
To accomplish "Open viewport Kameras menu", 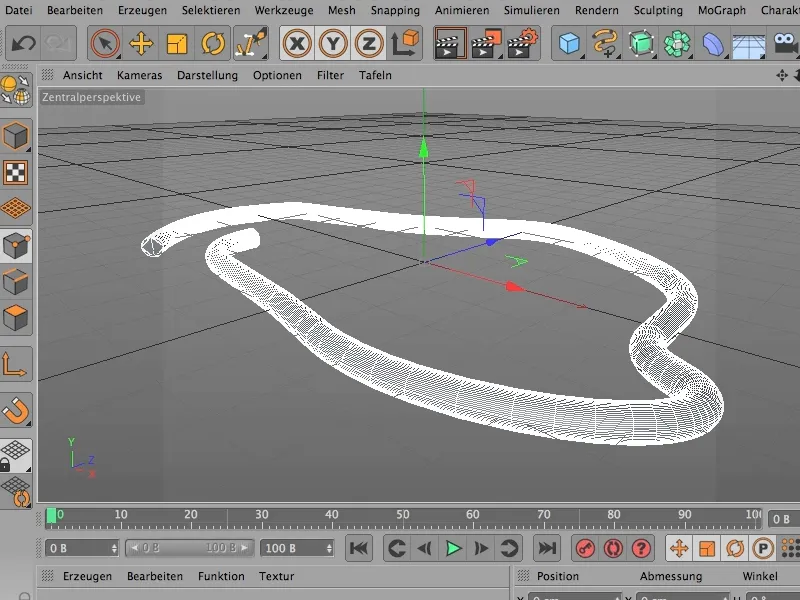I will point(139,76).
